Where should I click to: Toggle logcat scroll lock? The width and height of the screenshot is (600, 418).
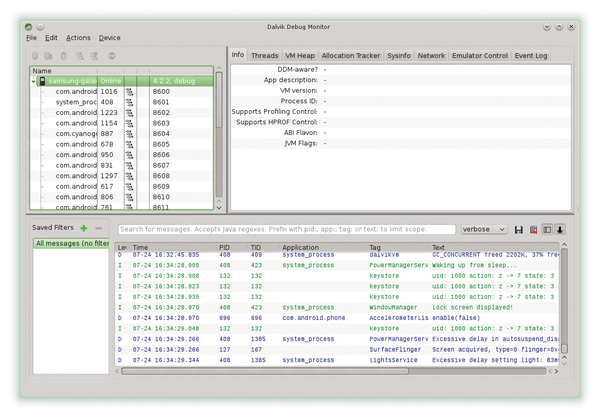(x=560, y=230)
